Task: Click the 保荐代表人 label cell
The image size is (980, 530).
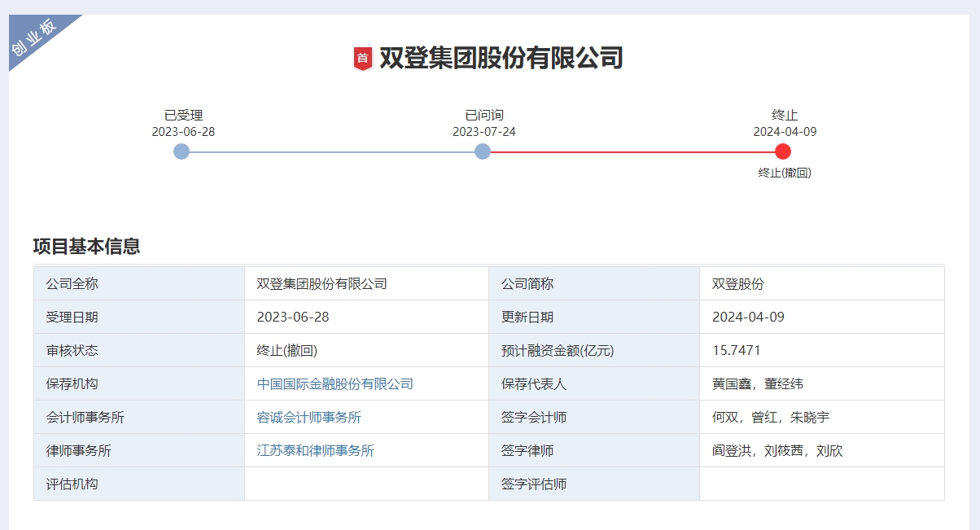Action: 594,384
